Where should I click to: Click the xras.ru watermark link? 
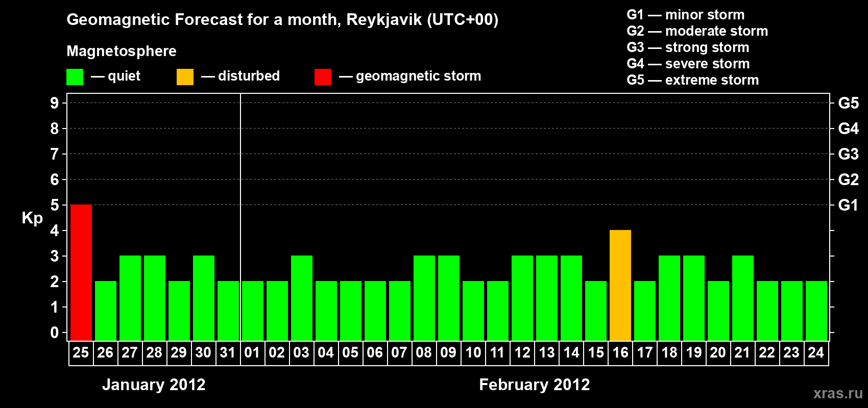point(837,393)
